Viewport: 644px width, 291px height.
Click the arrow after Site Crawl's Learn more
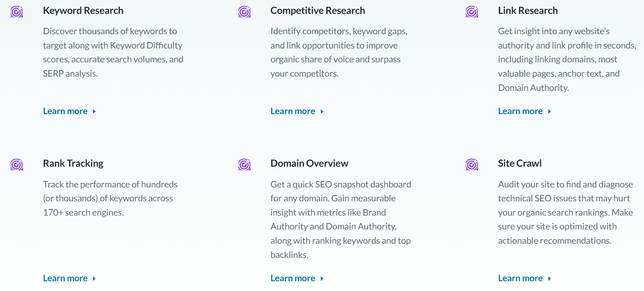pyautogui.click(x=549, y=279)
